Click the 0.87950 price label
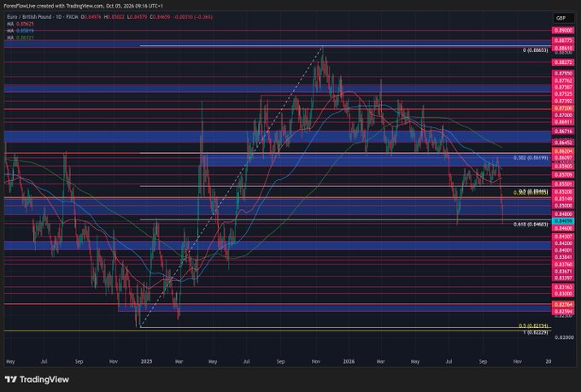Screen dimensions: 581x392 (563, 73)
